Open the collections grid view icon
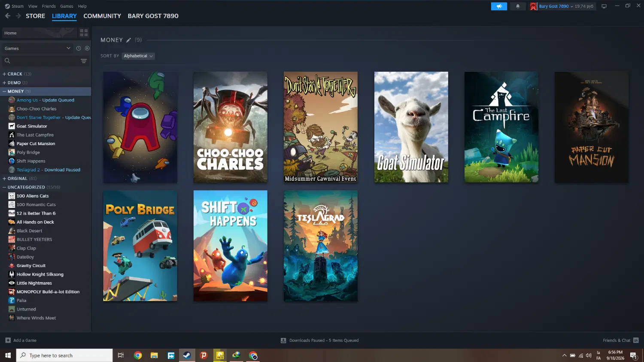This screenshot has width=644, height=362. click(x=84, y=33)
